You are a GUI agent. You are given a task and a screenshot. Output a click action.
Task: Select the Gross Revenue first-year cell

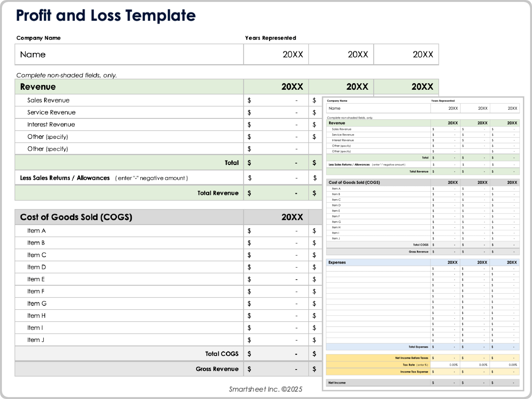tap(276, 369)
